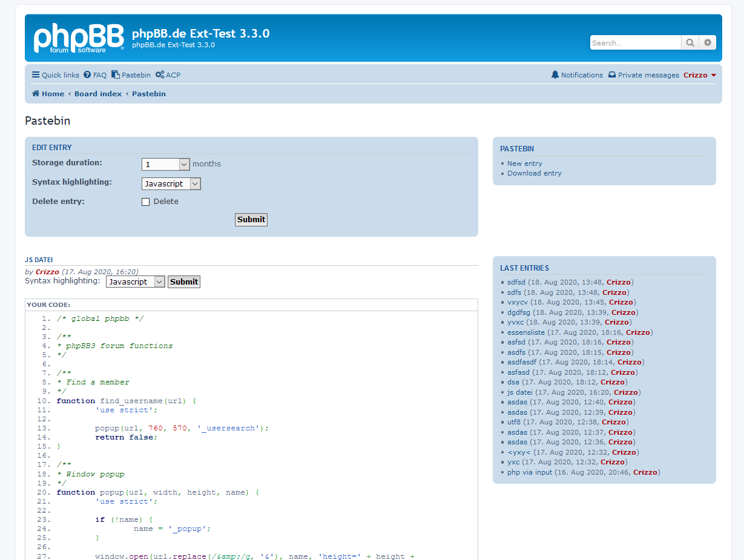Go to Board index breadcrumb

98,94
